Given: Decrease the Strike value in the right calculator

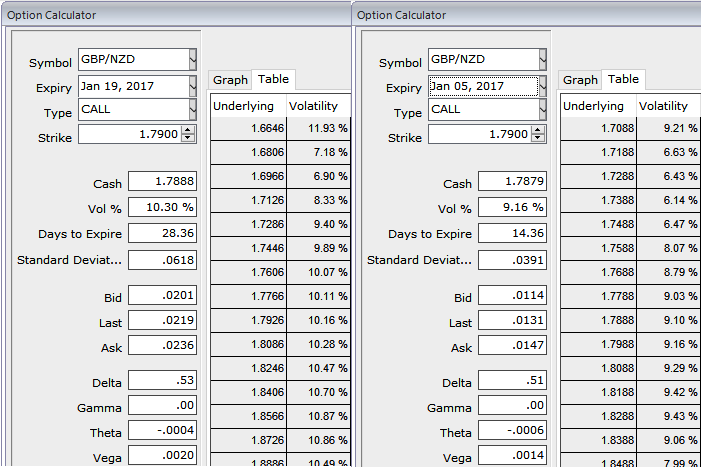Looking at the screenshot, I should pyautogui.click(x=539, y=138).
